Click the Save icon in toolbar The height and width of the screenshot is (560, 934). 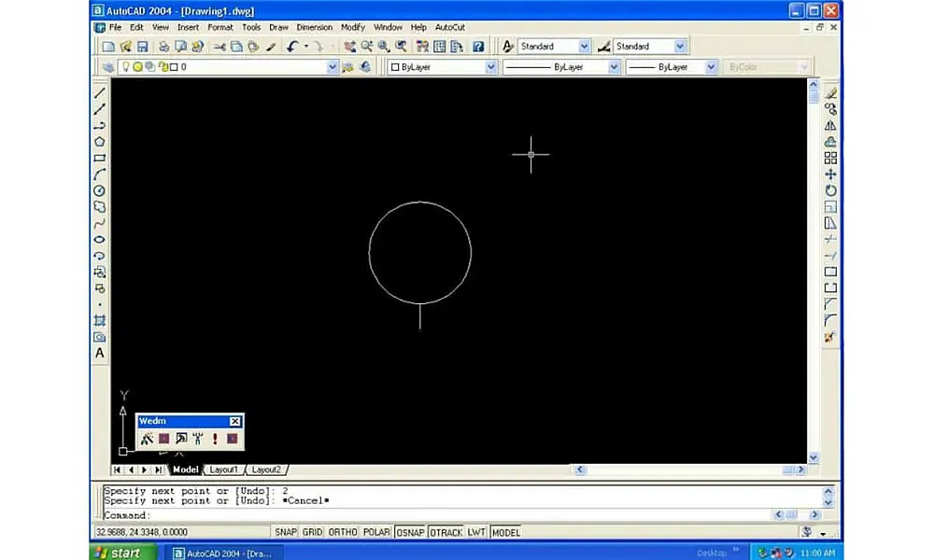tap(142, 47)
